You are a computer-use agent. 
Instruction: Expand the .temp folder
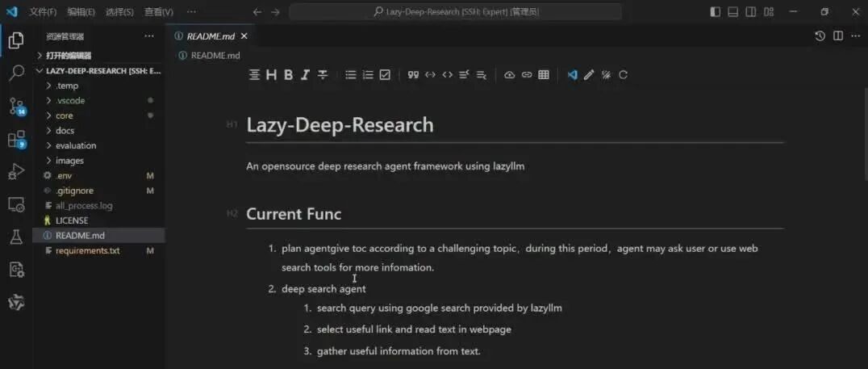[x=98, y=86]
